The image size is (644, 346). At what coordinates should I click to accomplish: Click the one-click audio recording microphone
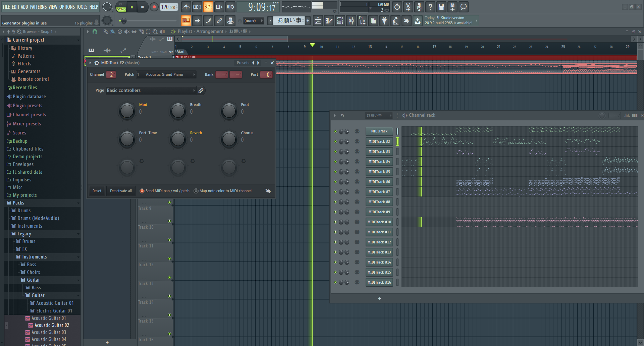[x=419, y=7]
